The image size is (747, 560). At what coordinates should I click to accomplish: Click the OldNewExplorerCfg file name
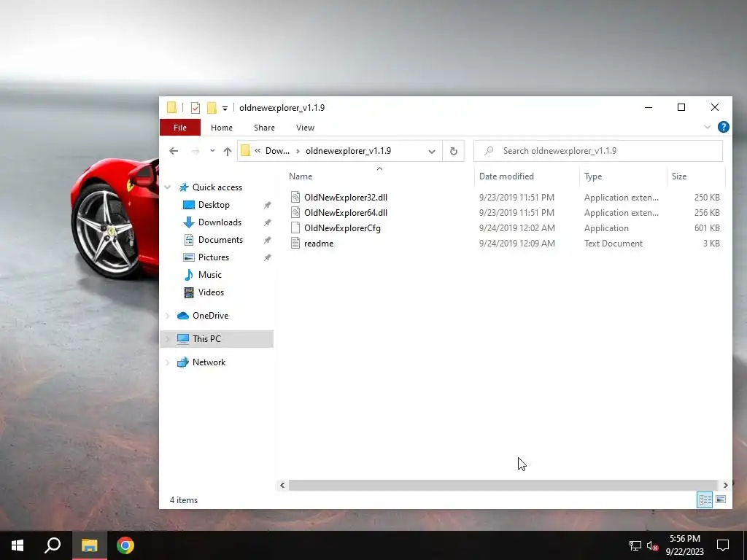click(343, 228)
